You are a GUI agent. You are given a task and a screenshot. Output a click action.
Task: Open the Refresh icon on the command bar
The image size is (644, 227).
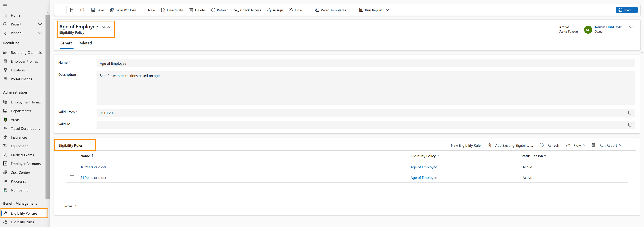(x=213, y=10)
